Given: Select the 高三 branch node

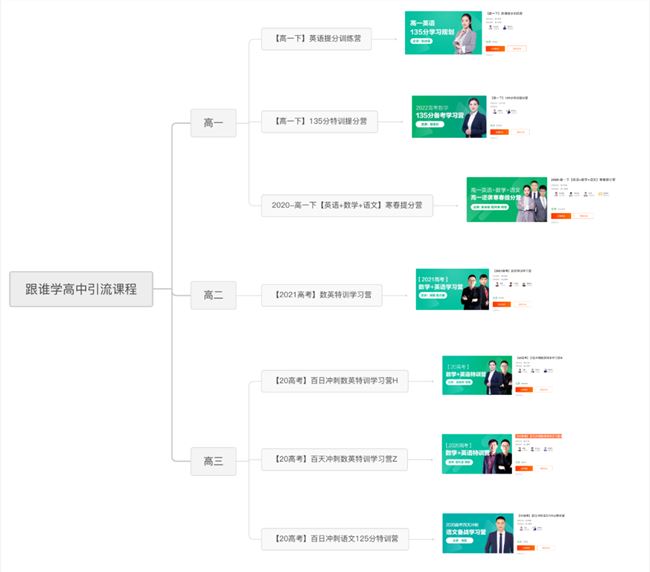Looking at the screenshot, I should (x=213, y=461).
